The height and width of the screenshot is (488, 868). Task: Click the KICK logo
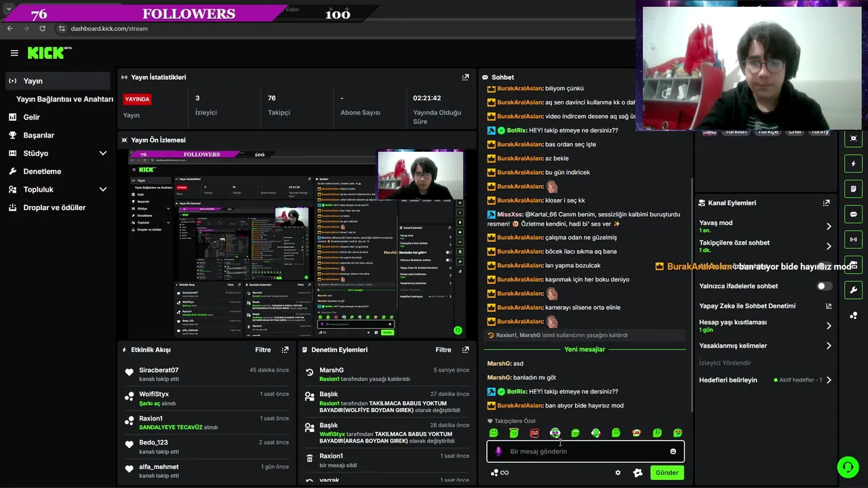click(x=49, y=53)
